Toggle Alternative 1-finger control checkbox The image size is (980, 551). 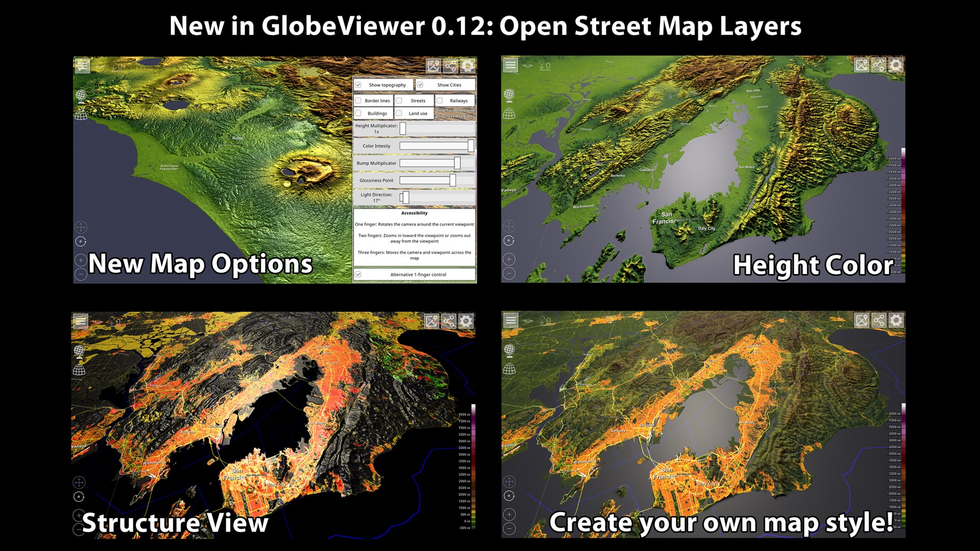pyautogui.click(x=358, y=274)
